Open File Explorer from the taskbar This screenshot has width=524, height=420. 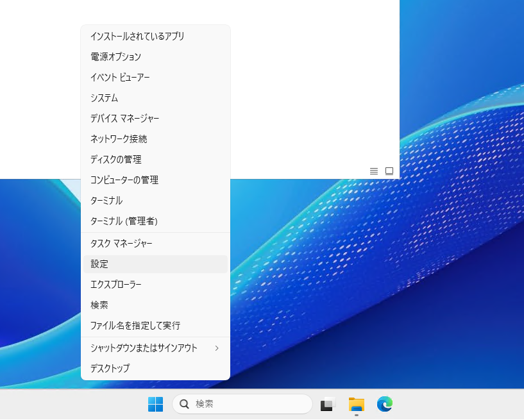pyautogui.click(x=356, y=404)
